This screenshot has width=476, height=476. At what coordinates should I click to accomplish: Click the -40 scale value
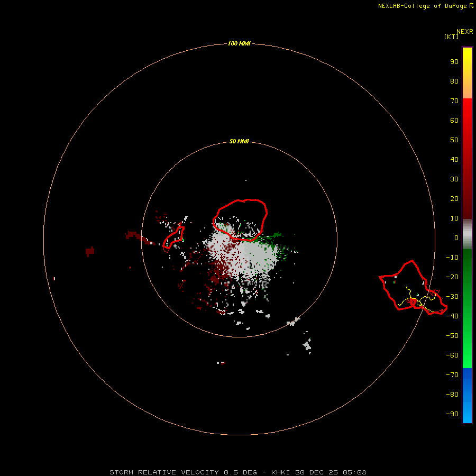point(452,316)
